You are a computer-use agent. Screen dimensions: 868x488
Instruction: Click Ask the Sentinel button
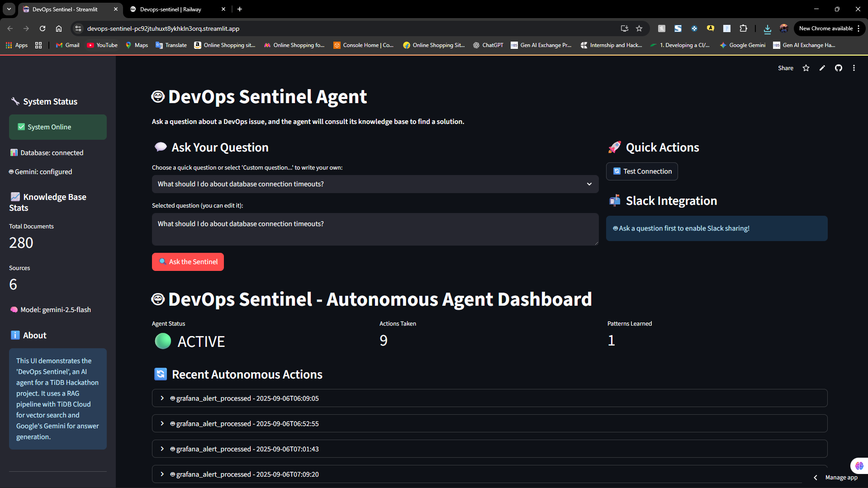(x=188, y=262)
